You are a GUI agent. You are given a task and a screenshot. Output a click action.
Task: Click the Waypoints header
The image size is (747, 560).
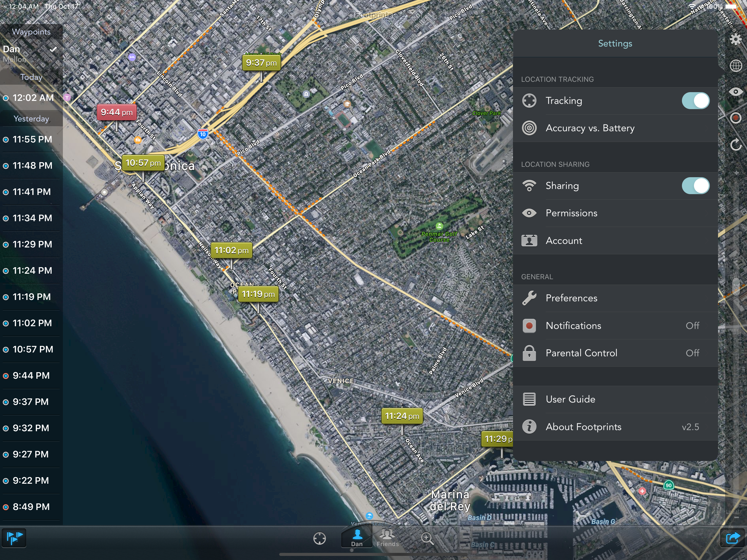31,32
